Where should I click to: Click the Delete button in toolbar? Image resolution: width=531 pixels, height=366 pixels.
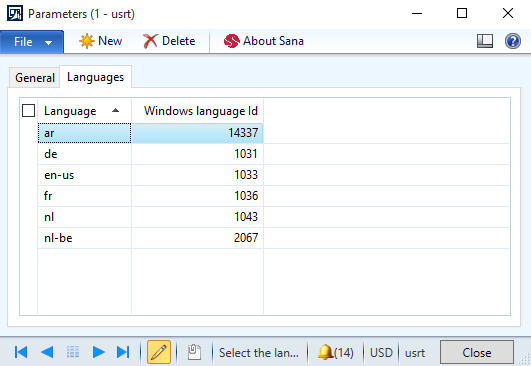169,41
